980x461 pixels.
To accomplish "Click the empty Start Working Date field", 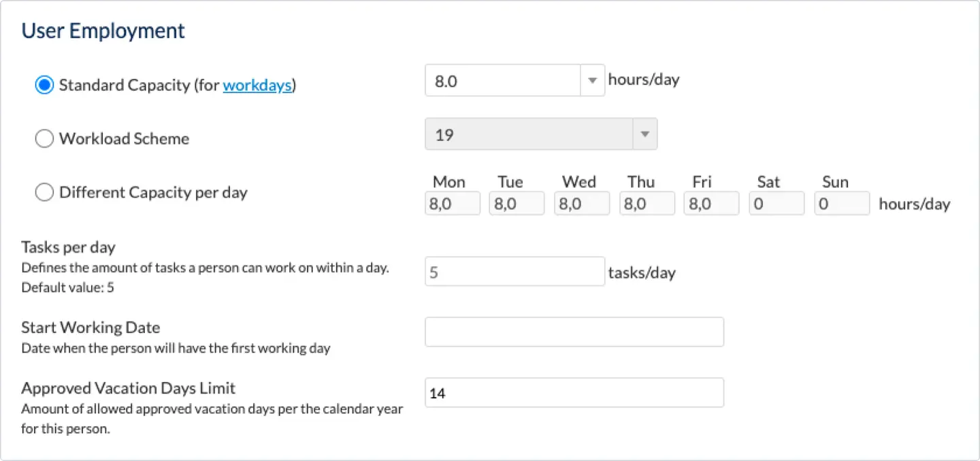I will click(x=574, y=332).
